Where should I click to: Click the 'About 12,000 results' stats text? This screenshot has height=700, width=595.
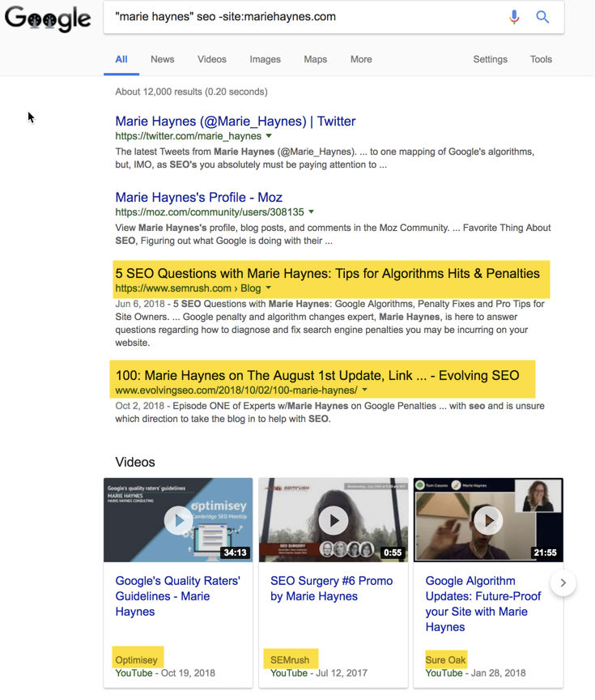(191, 92)
